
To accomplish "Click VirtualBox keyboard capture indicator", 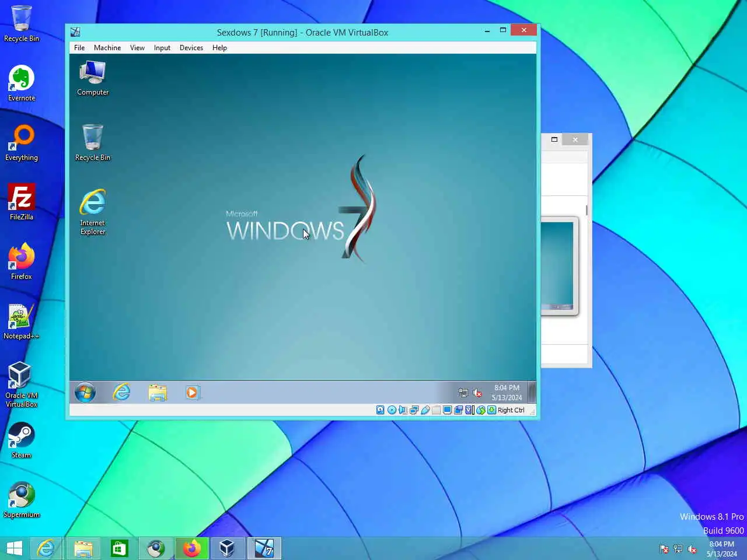I will [x=492, y=410].
